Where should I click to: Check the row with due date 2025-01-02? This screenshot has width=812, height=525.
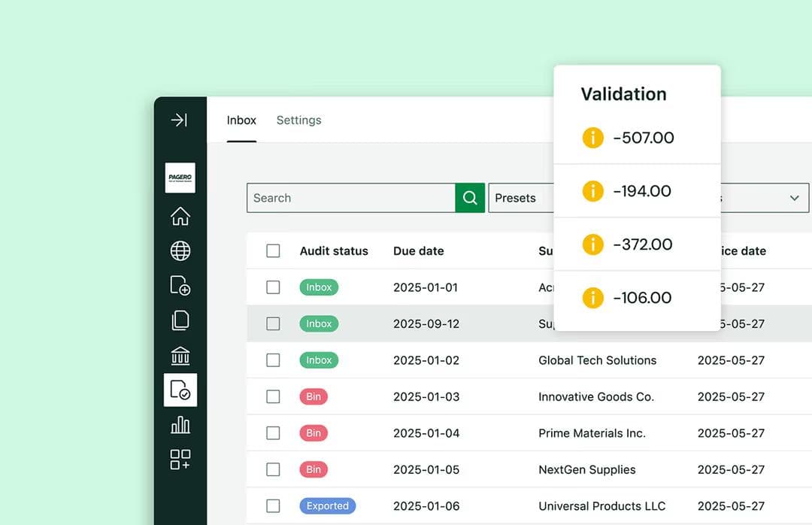(x=273, y=360)
